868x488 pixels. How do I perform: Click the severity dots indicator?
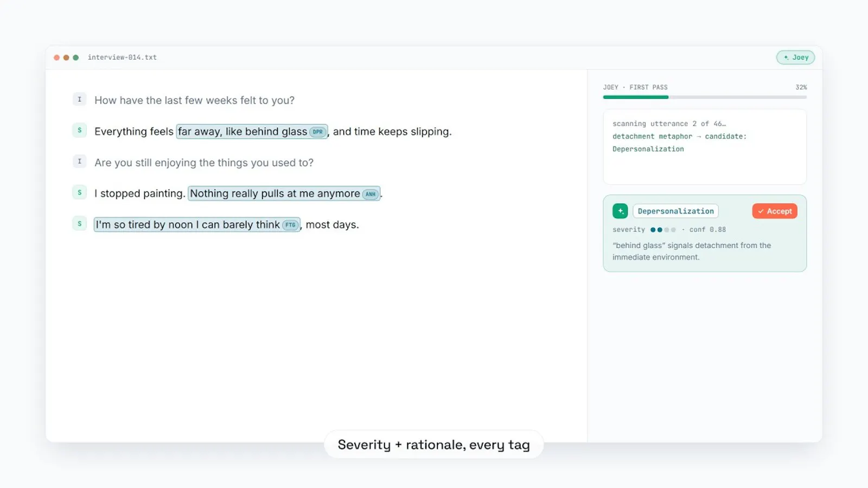coord(663,230)
